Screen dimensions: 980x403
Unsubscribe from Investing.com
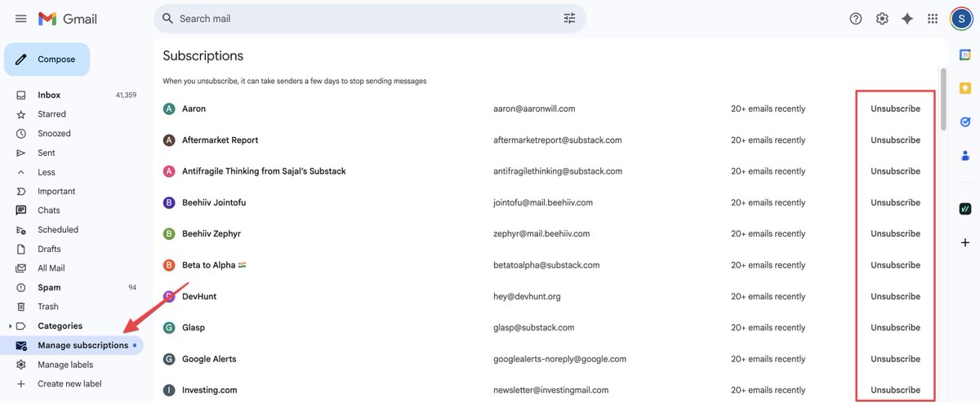pos(895,390)
